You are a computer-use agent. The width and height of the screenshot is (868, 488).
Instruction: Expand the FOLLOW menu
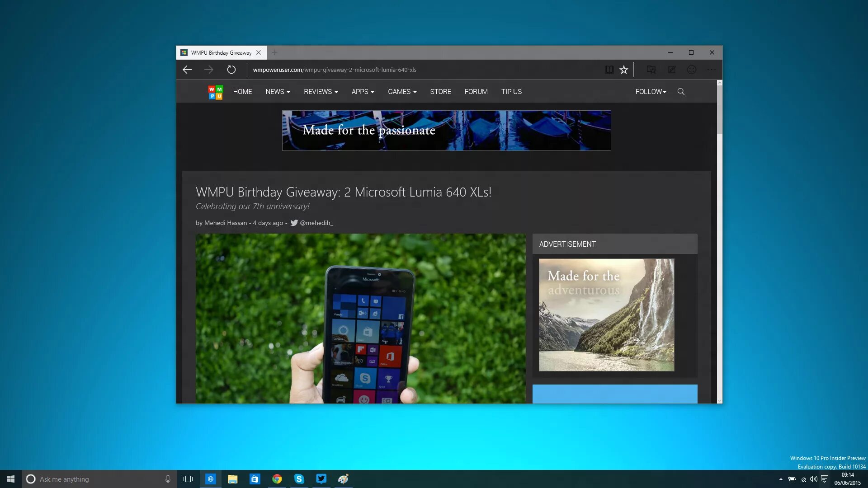tap(650, 91)
